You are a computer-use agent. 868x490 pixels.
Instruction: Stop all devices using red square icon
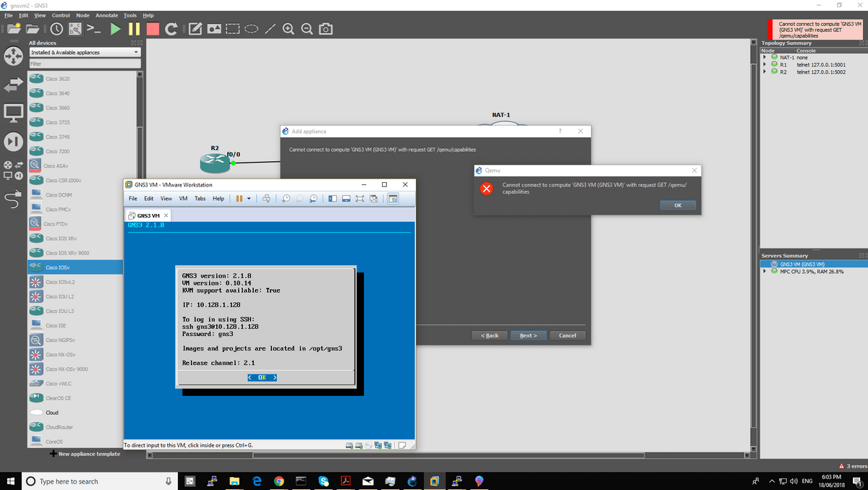point(154,28)
